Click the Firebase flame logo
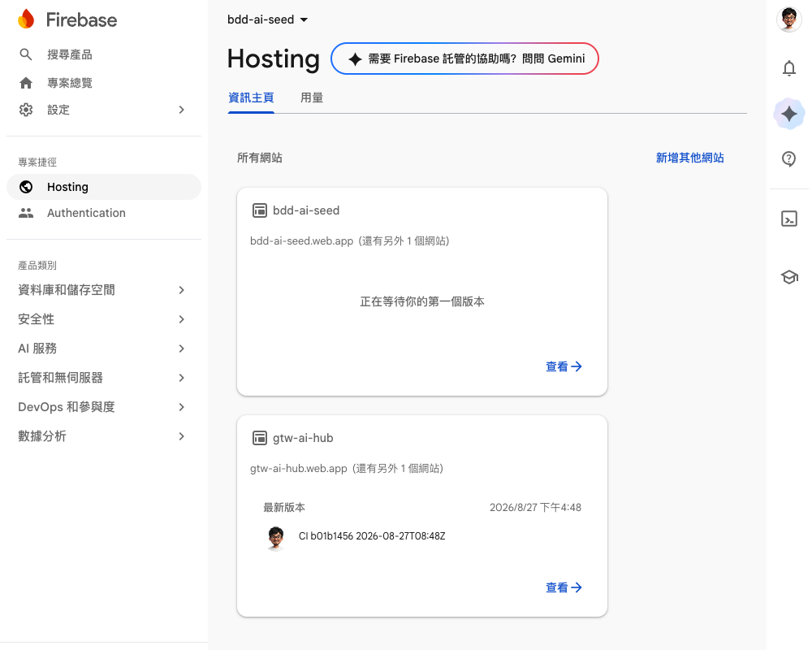Viewport: 812px width, 650px height. tap(26, 19)
